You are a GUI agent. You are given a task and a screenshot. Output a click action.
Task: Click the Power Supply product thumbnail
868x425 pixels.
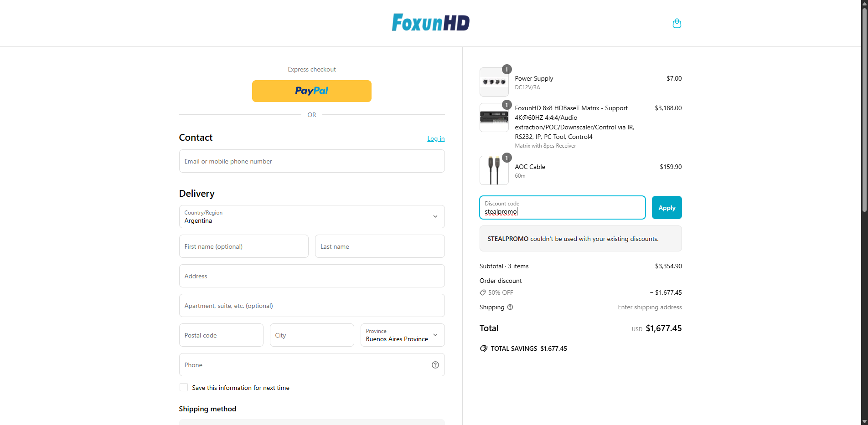(x=494, y=82)
